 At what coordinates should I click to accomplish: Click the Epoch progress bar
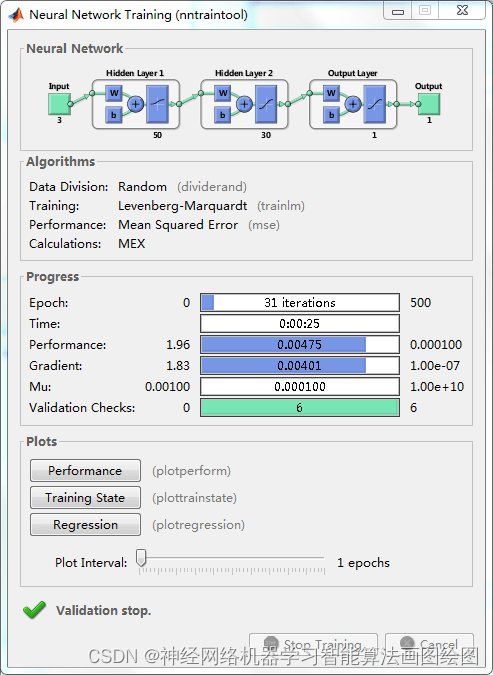point(300,303)
